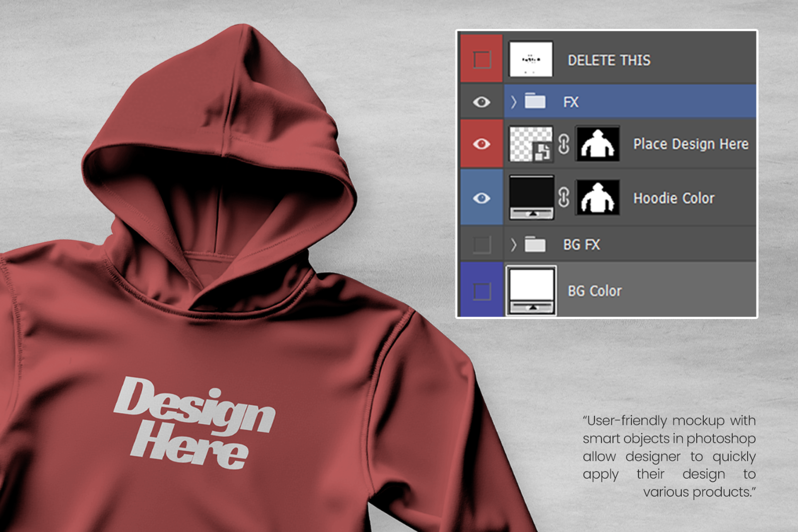Select the Hoodie Color layer mask
798x532 pixels.
[597, 197]
